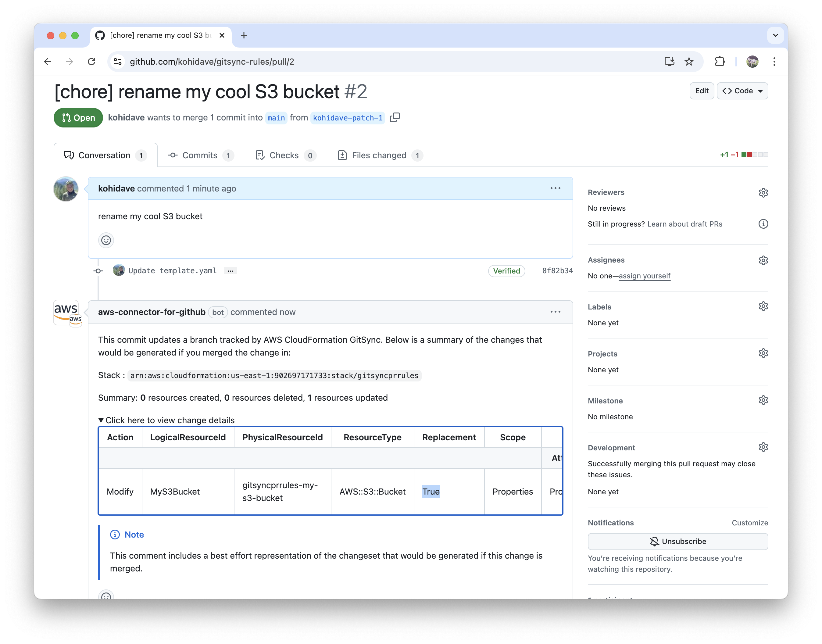Open the Checks tab
Viewport: 822px width, 644px height.
pyautogui.click(x=284, y=155)
